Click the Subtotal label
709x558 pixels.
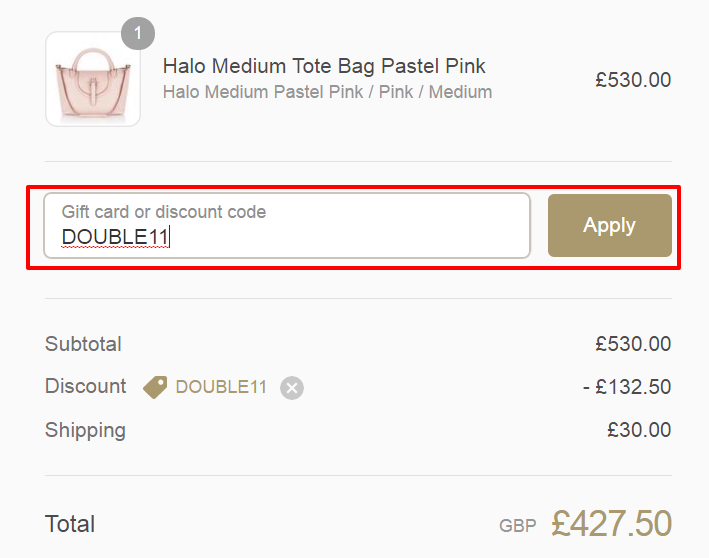[83, 344]
